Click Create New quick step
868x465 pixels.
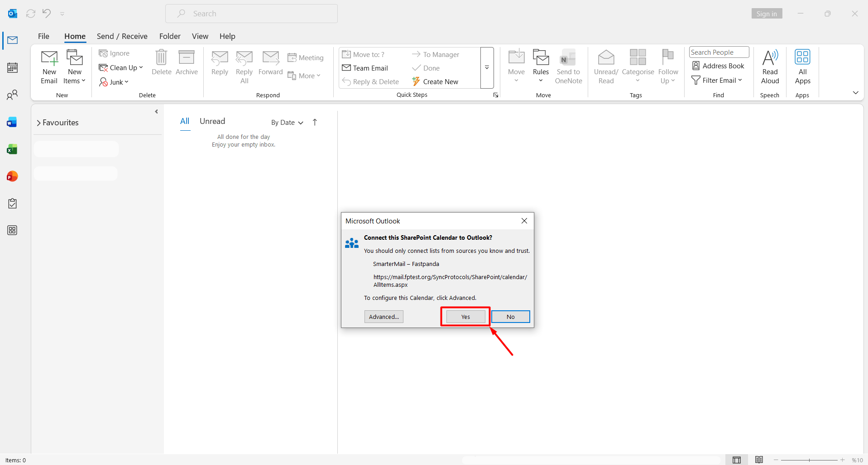[435, 81]
